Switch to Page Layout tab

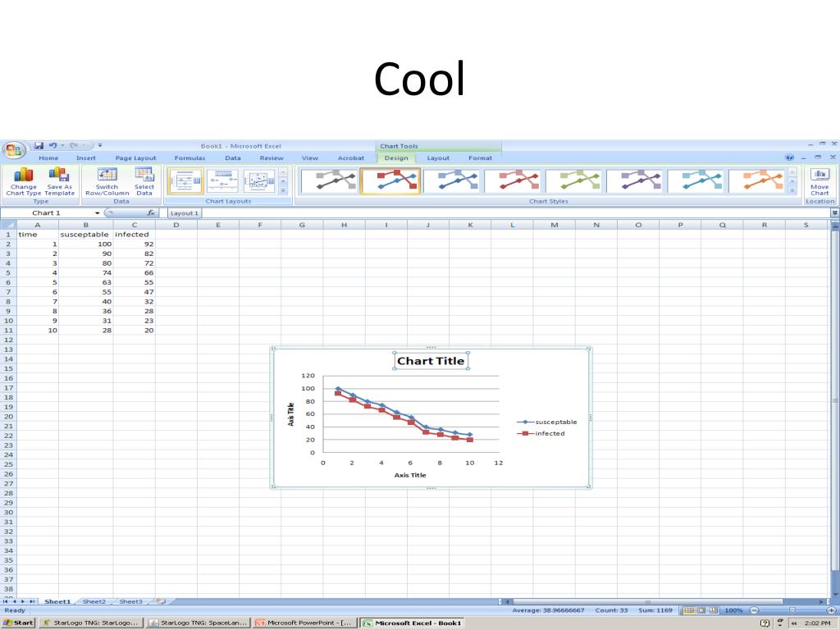[135, 158]
